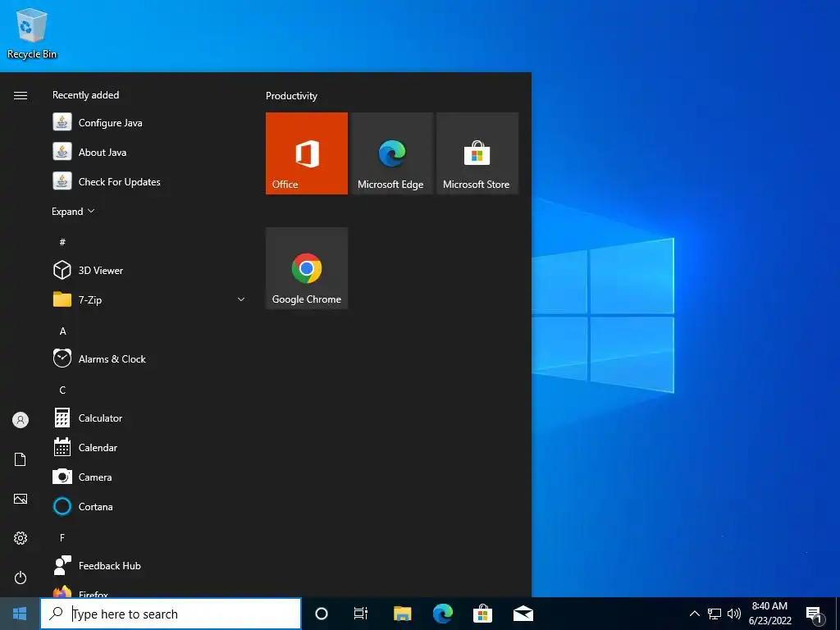840x630 pixels.
Task: Launch Check For Updates Java entry
Action: click(x=149, y=181)
